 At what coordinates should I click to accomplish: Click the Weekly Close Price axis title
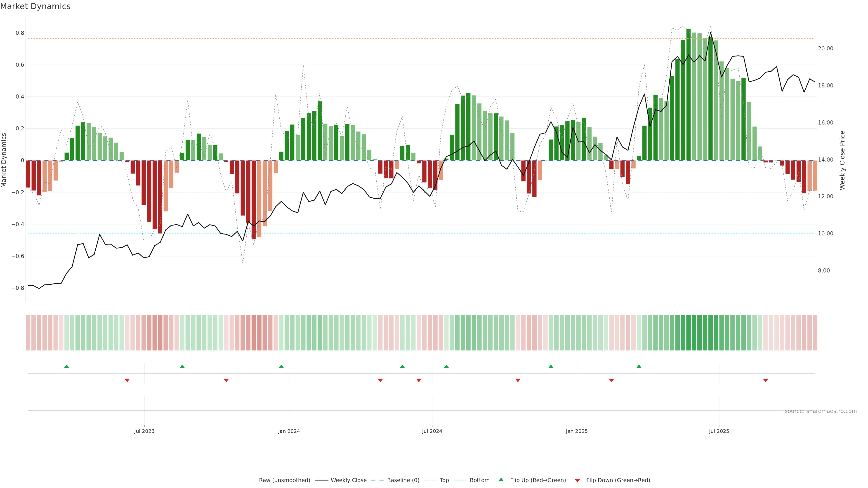842,160
